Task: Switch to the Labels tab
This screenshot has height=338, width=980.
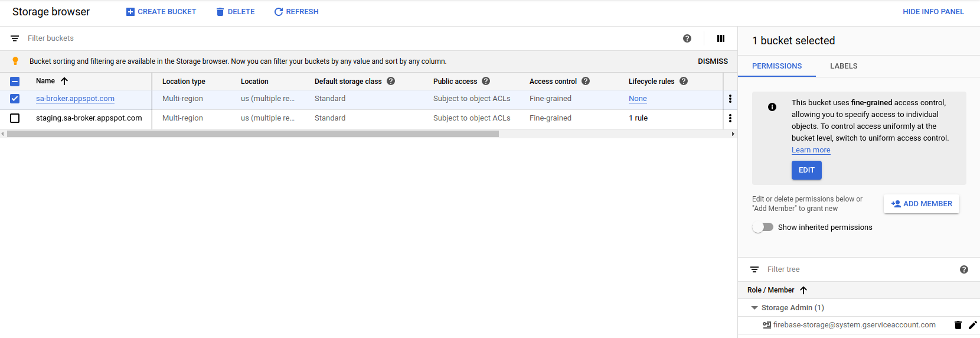Action: pyautogui.click(x=844, y=66)
